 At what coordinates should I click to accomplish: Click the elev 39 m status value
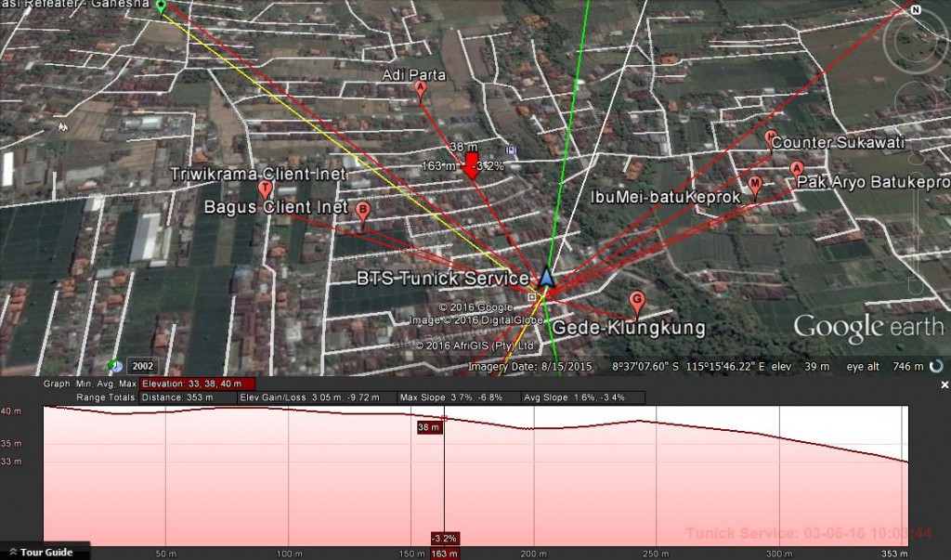pyautogui.click(x=801, y=367)
